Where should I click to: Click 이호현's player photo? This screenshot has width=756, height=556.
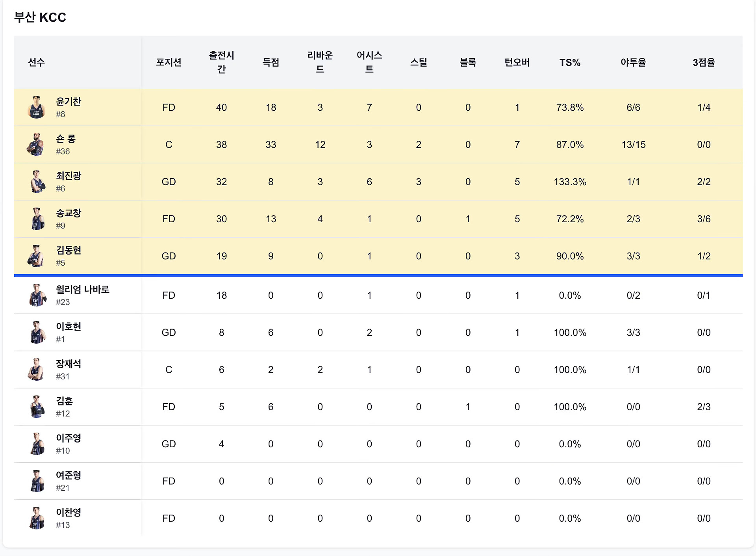[x=37, y=332]
